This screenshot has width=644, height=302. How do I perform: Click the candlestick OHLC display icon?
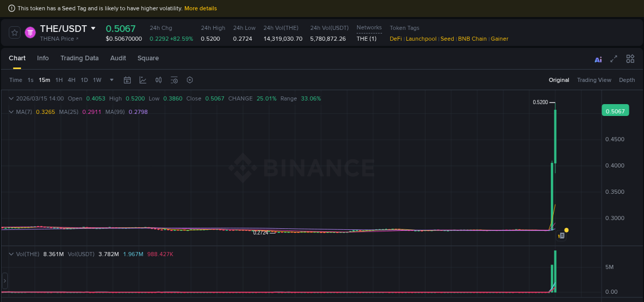pyautogui.click(x=158, y=80)
